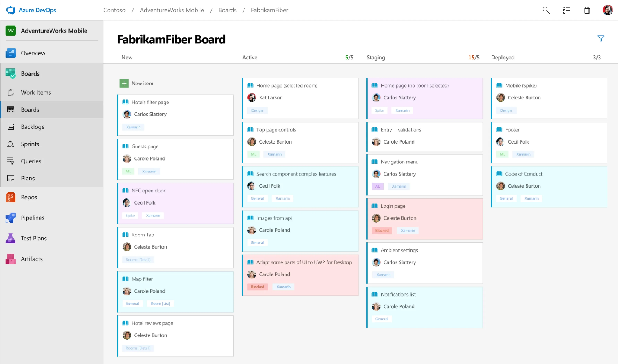Open Repos from the sidebar
The image size is (618, 364).
(x=29, y=197)
